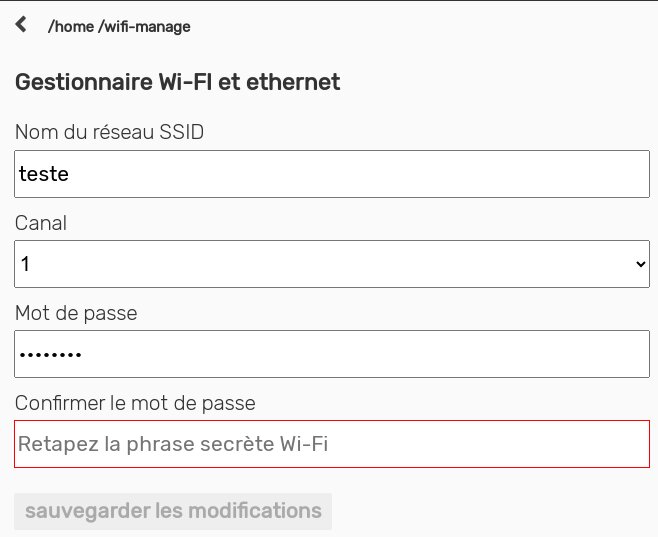Click the Gestionnaire Wi-Fi et ethernet heading

click(x=177, y=82)
